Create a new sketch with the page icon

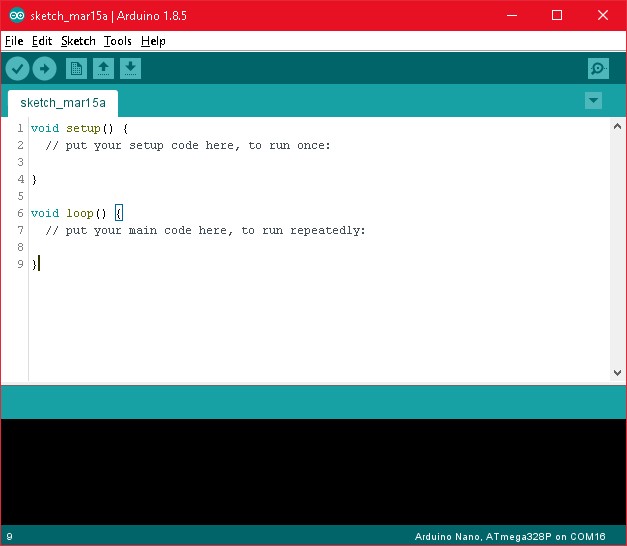pos(76,68)
